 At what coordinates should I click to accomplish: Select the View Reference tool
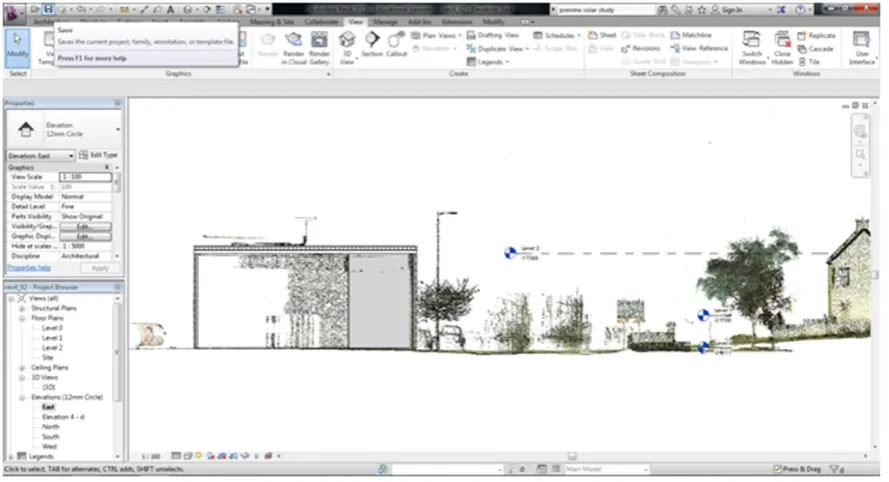click(700, 49)
